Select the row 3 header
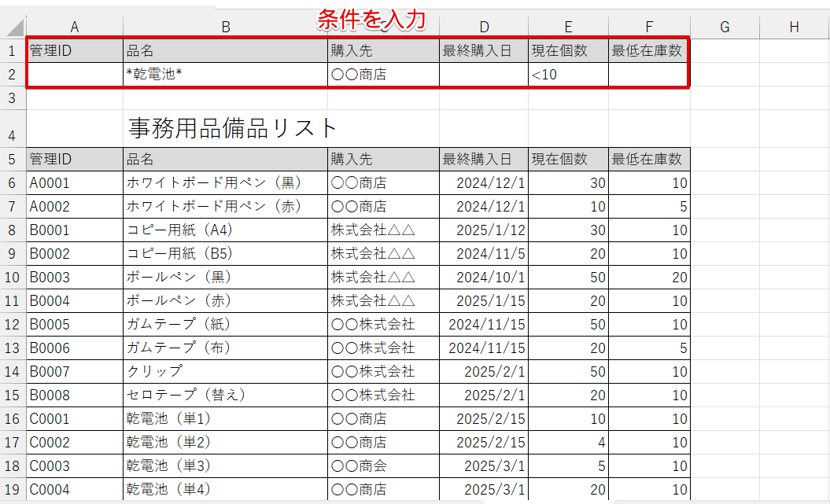 tap(13, 98)
